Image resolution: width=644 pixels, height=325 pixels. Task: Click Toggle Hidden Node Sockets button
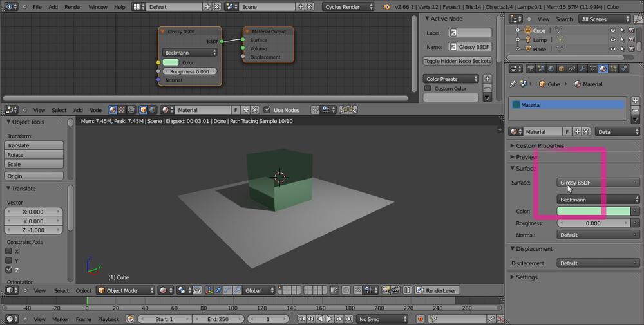[x=457, y=61]
